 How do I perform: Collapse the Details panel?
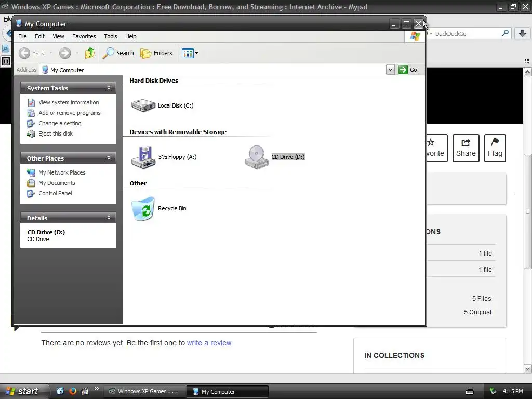pyautogui.click(x=109, y=218)
